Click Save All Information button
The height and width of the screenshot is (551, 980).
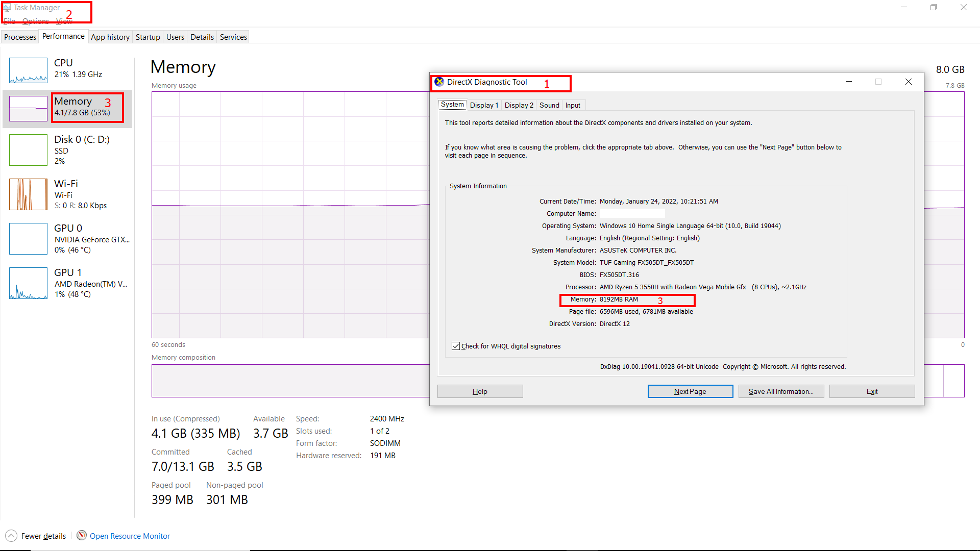(781, 391)
